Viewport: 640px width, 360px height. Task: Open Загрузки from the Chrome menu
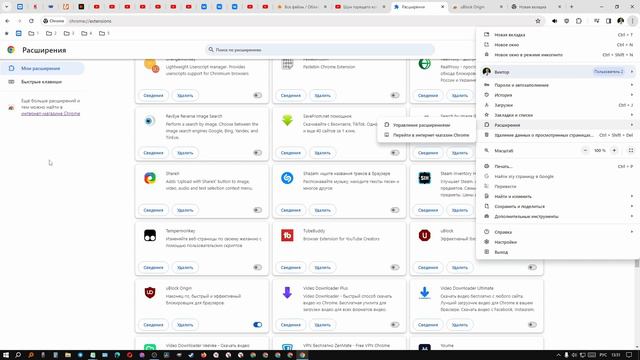[558, 105]
